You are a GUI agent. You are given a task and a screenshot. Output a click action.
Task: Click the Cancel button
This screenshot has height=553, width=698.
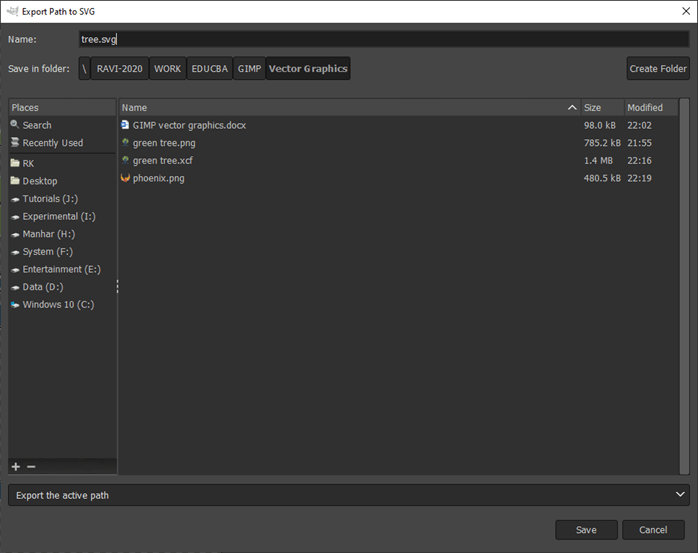point(653,530)
